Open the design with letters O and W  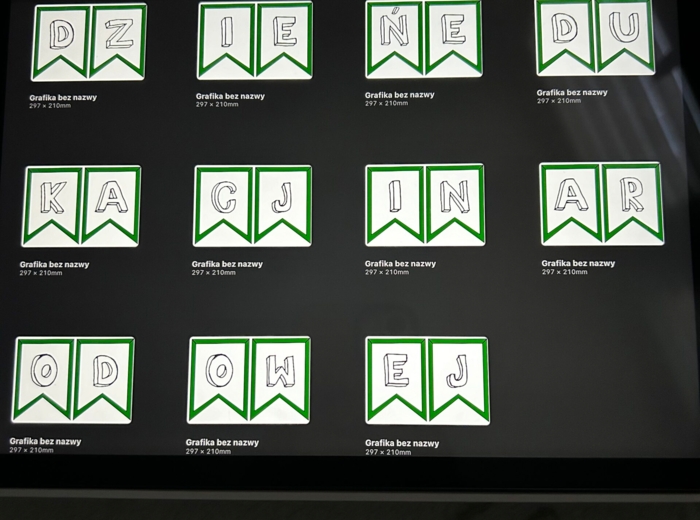(x=249, y=380)
